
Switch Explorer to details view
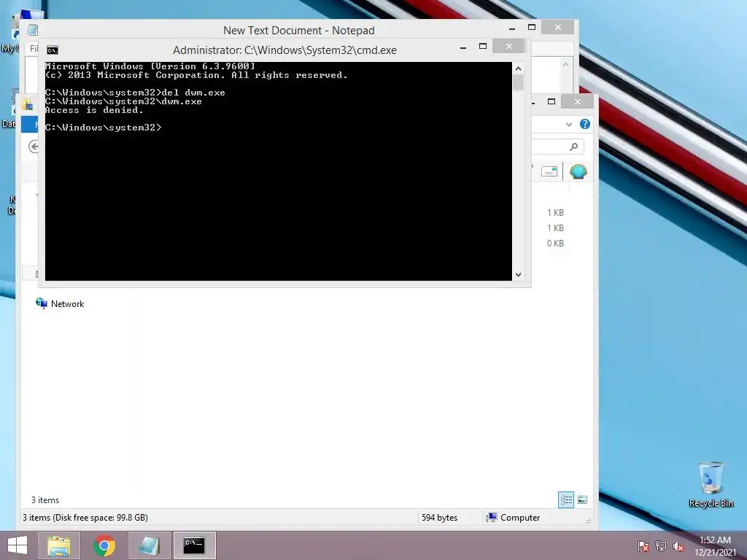click(566, 499)
